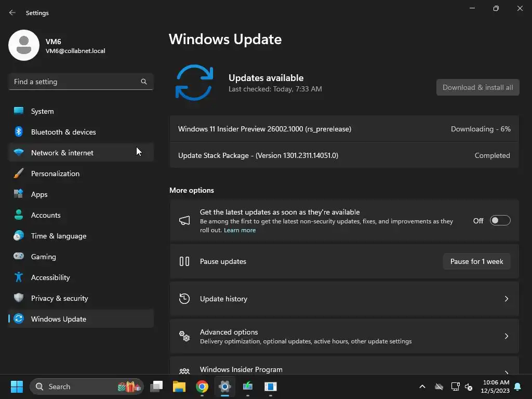
Task: Click the Updates available heading
Action: coord(266,78)
